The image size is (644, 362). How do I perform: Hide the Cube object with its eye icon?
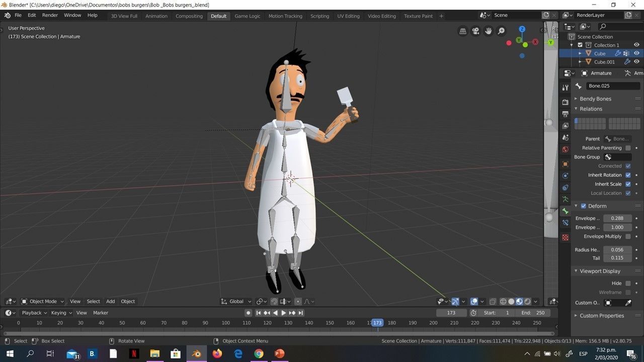tap(636, 53)
